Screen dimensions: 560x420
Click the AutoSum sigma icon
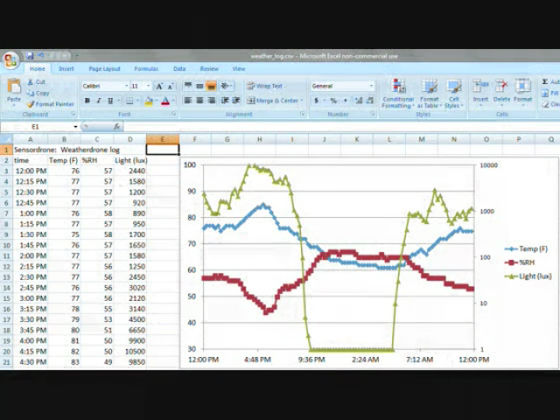(x=545, y=82)
